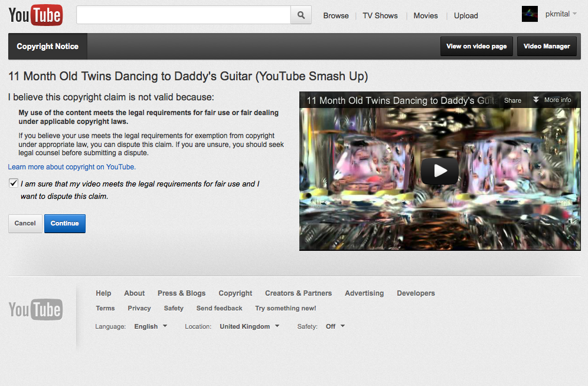This screenshot has width=588, height=386.
Task: Expand More info on video player
Action: (552, 100)
